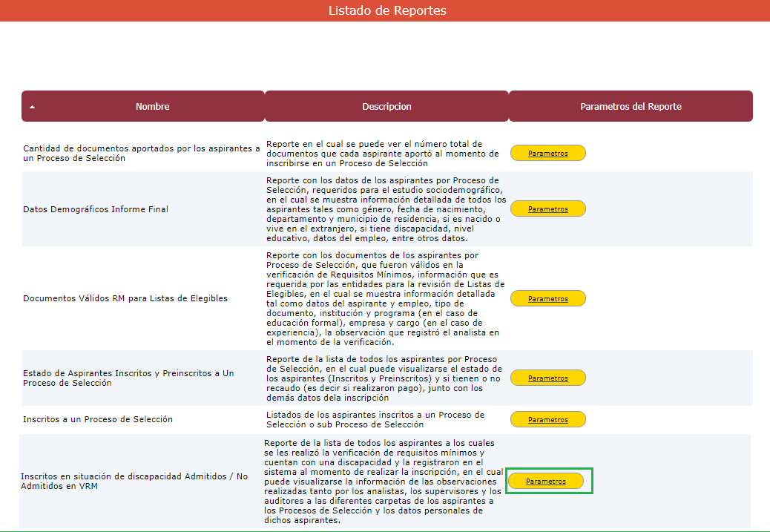Select the Inscritos a un Proceso de Selección name
The image size is (770, 532).
pyautogui.click(x=98, y=420)
